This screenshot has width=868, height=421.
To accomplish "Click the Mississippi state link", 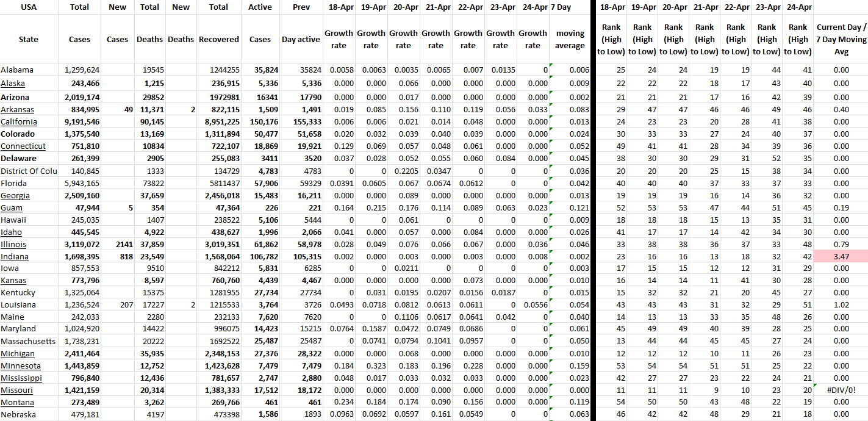I will (21, 378).
